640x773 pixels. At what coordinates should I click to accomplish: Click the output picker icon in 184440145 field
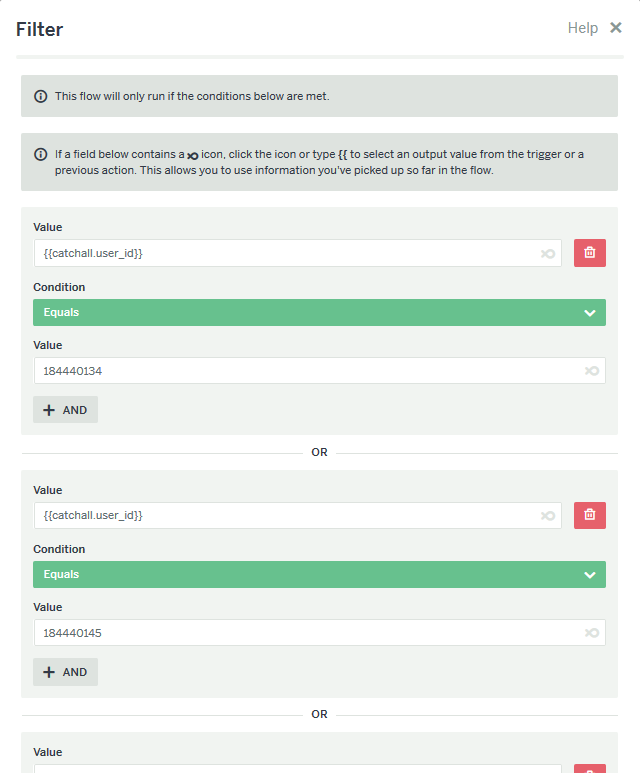pyautogui.click(x=592, y=632)
